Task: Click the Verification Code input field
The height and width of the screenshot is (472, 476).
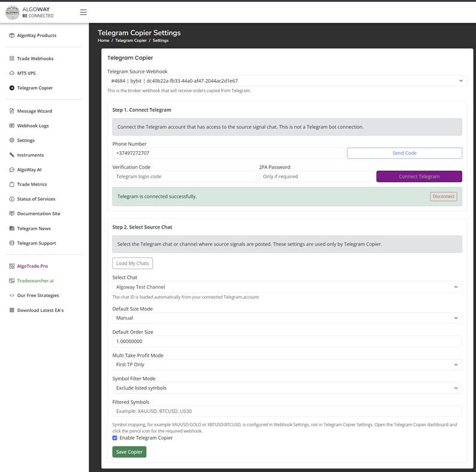Action: click(x=184, y=176)
